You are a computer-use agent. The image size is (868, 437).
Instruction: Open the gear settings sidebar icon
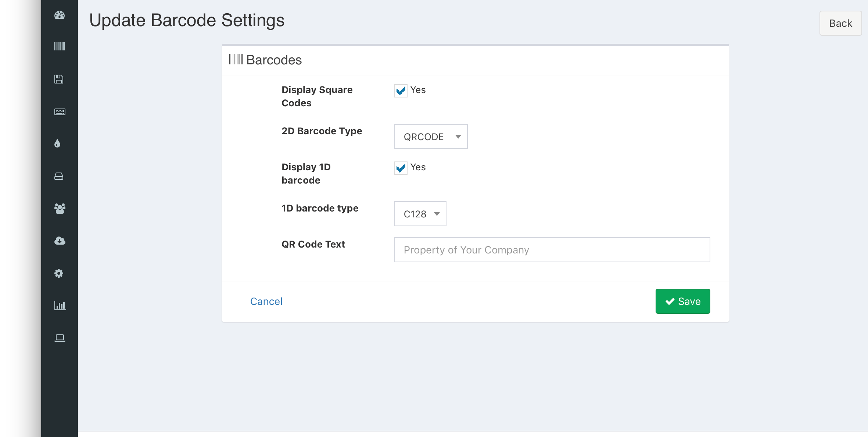(59, 273)
